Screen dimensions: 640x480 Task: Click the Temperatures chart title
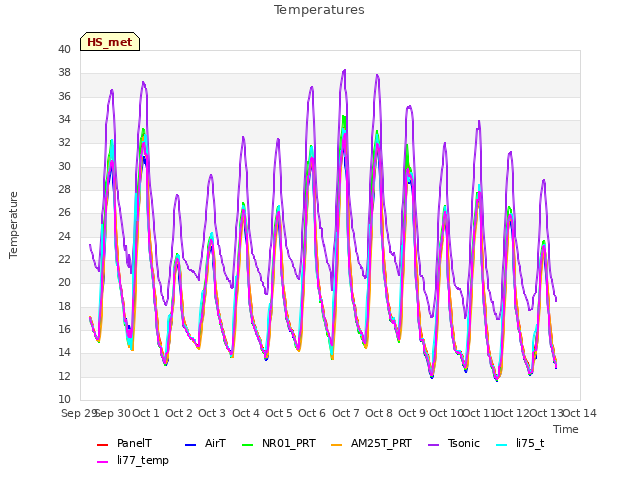pyautogui.click(x=319, y=10)
